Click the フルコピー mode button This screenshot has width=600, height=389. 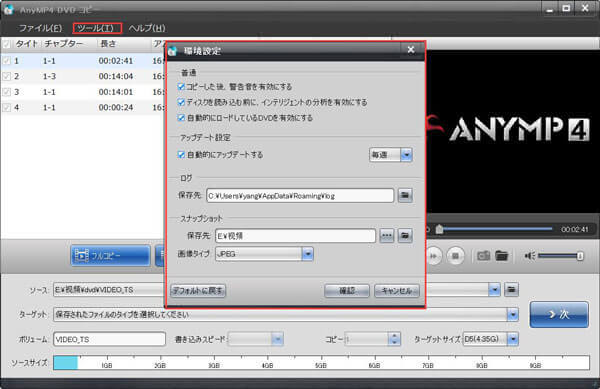click(x=111, y=256)
